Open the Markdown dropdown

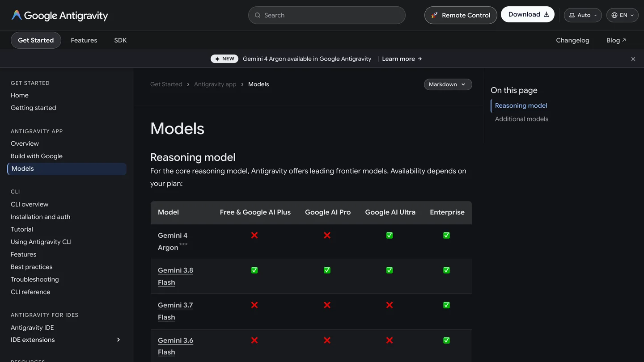[x=448, y=84]
